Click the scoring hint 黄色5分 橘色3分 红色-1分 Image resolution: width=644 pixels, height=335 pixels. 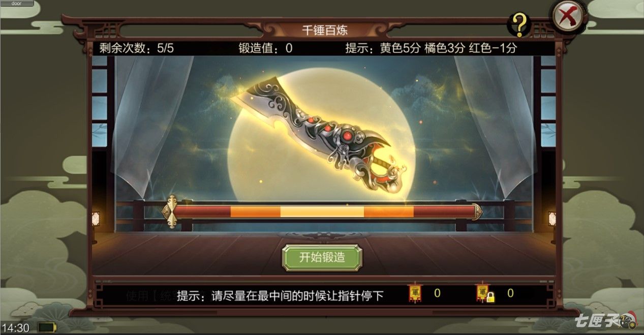pos(431,48)
